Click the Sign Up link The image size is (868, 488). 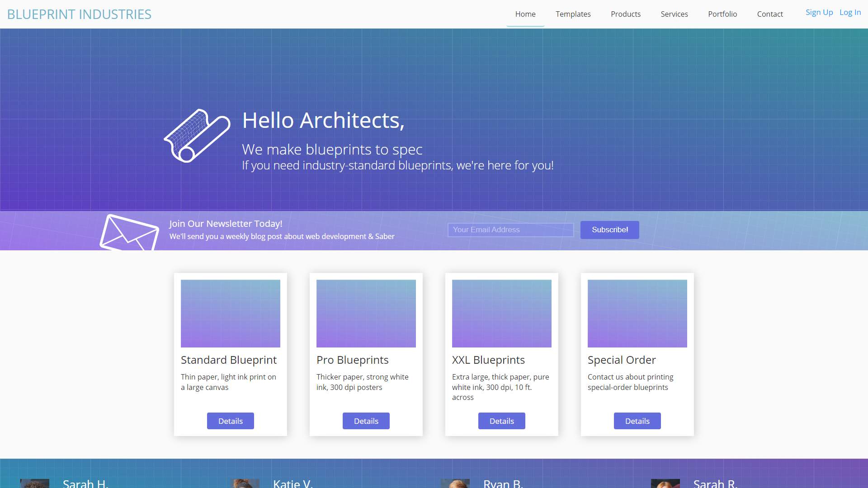[819, 13]
